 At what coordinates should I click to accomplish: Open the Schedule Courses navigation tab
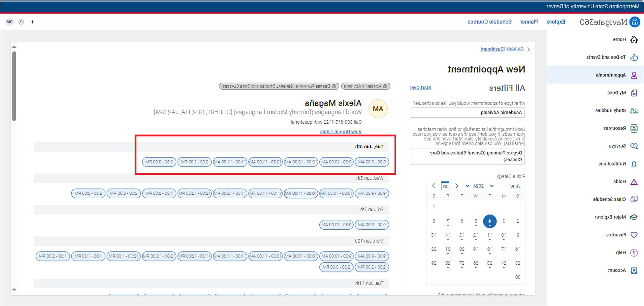(x=490, y=22)
